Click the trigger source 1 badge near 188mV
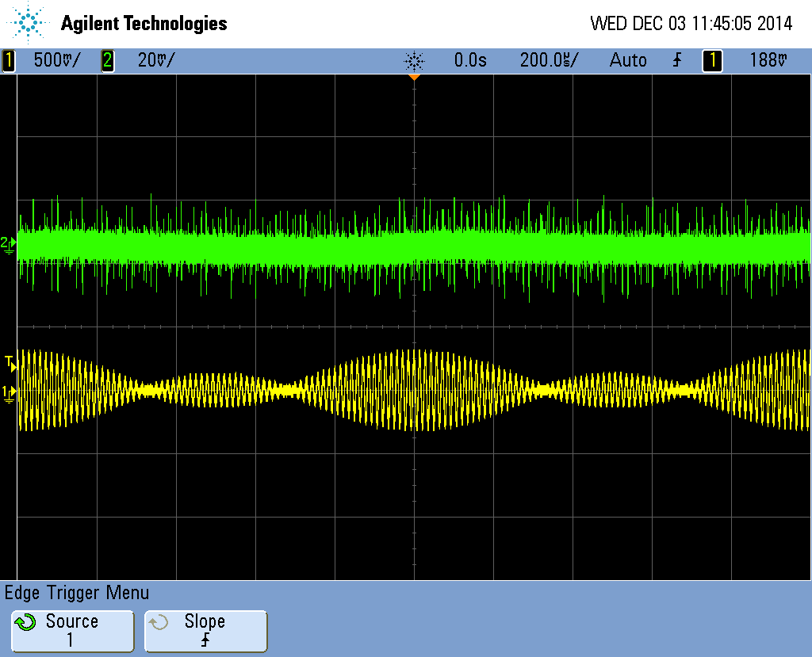812x657 pixels. pyautogui.click(x=712, y=60)
